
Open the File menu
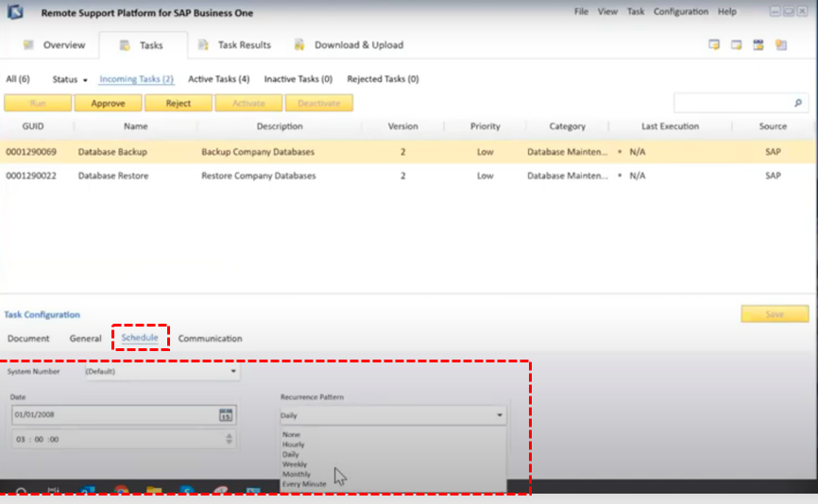tap(581, 11)
